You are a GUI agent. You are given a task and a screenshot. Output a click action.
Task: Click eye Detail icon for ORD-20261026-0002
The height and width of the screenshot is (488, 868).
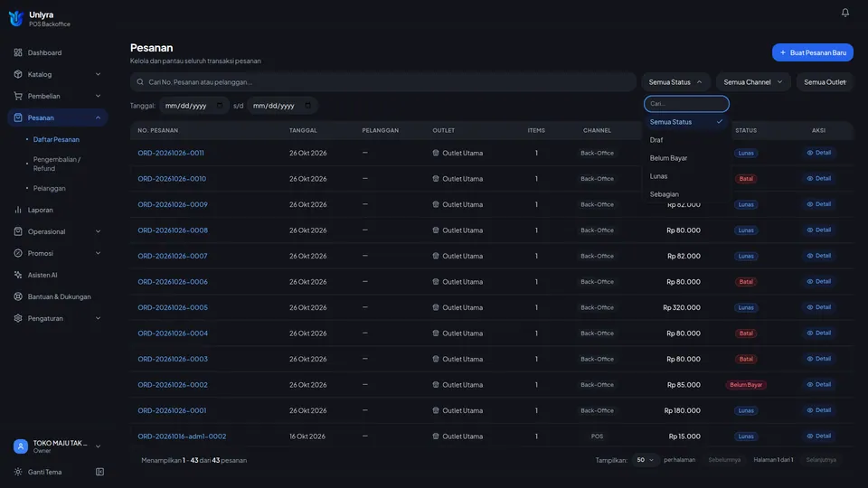[810, 385]
